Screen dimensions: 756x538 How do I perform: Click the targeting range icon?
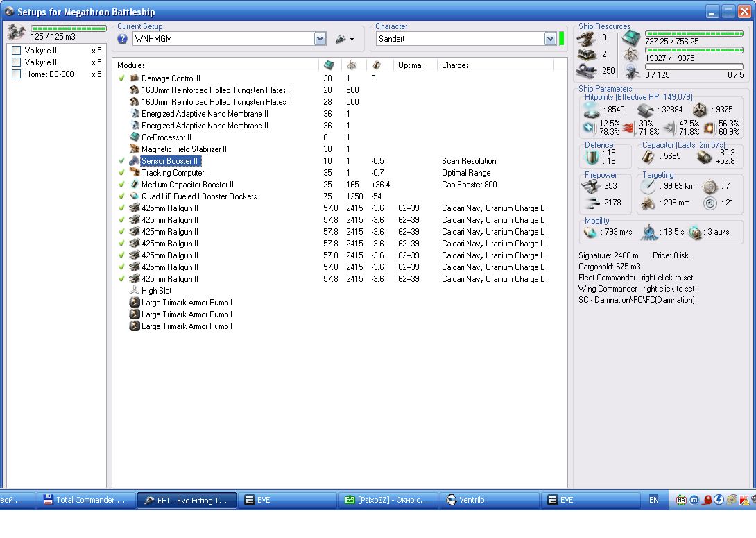(648, 186)
